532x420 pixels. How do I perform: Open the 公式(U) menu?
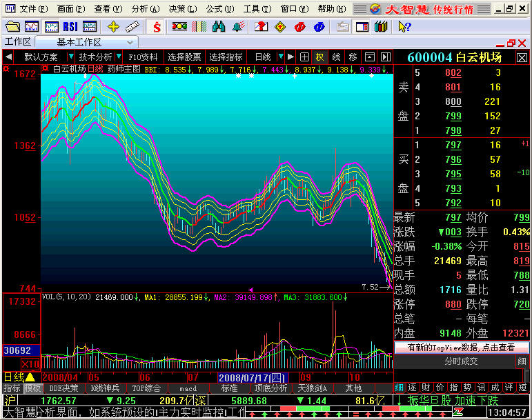(220, 9)
